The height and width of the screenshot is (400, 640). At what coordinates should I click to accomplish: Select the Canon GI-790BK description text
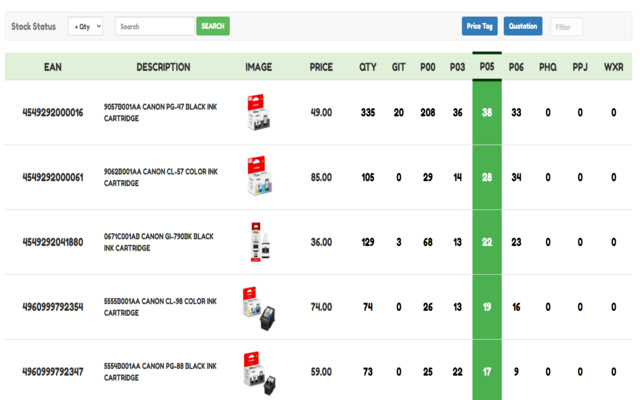[x=158, y=242]
